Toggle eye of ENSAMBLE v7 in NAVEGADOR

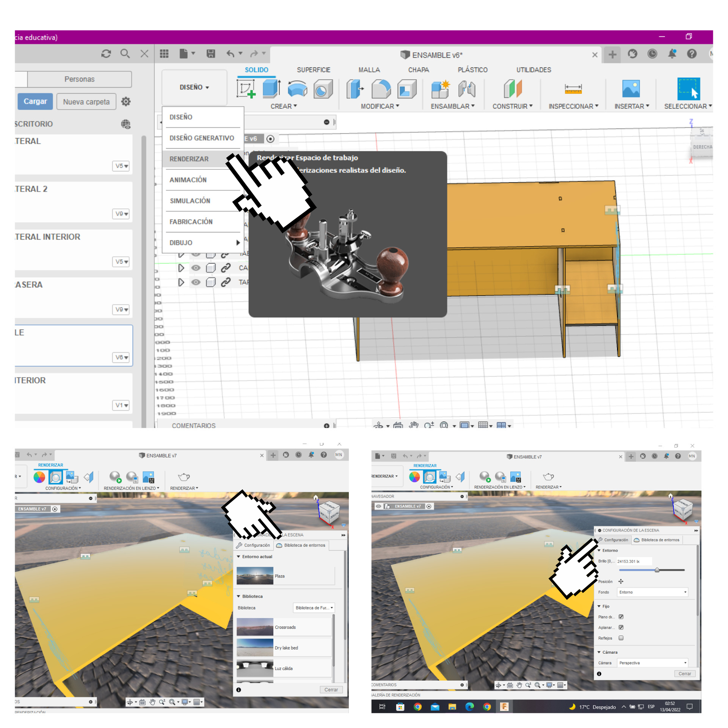point(378,506)
